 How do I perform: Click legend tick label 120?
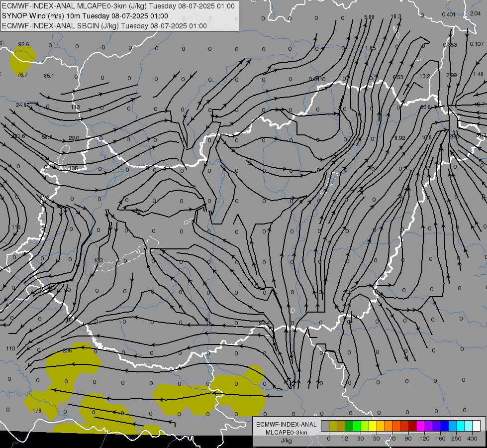tap(424, 439)
